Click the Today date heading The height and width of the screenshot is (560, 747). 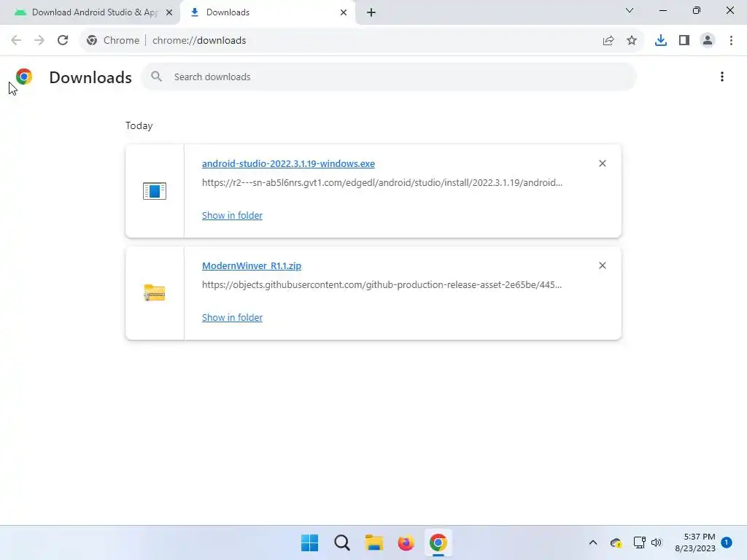(139, 125)
